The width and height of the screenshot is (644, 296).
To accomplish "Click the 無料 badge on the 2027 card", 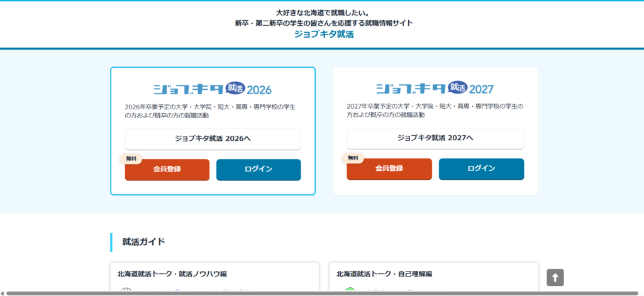I will (x=353, y=158).
